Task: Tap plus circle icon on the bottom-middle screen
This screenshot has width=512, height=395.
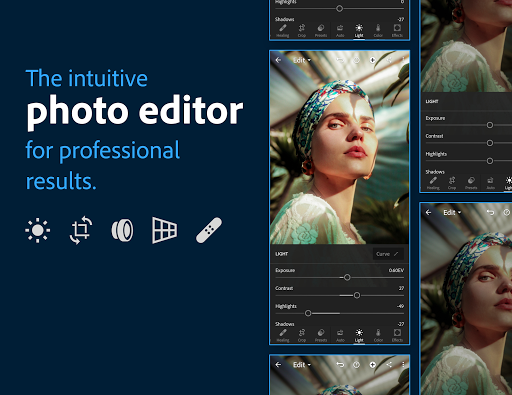Action: (x=372, y=365)
